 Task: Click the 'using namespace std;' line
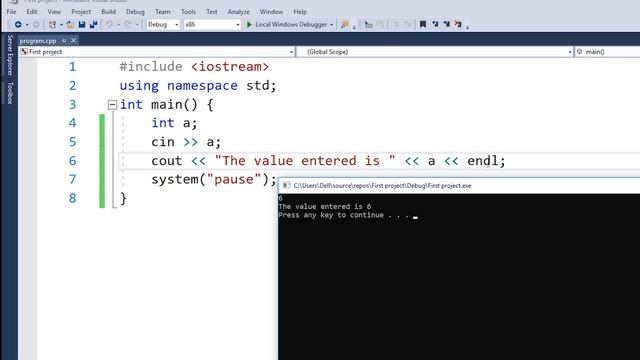point(198,86)
